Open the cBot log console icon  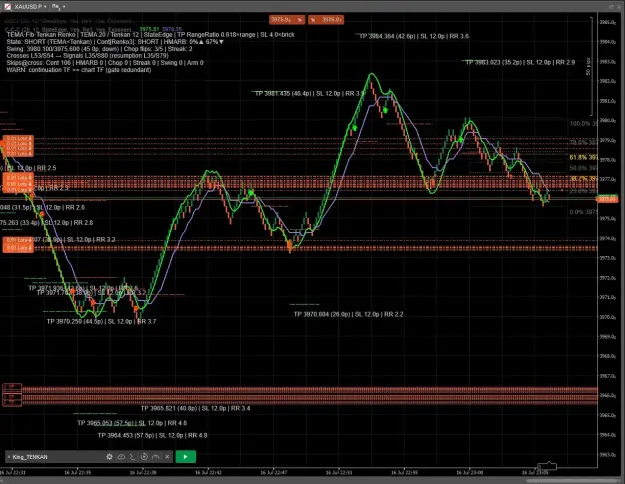pos(133,457)
